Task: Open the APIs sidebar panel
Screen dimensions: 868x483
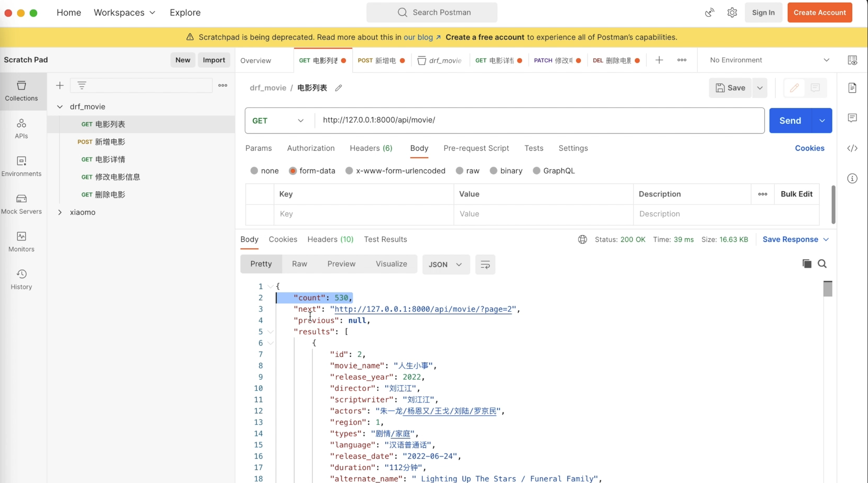Action: tap(21, 129)
